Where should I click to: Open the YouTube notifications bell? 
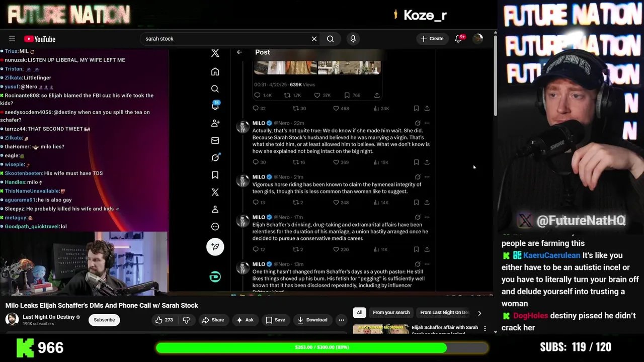point(458,39)
